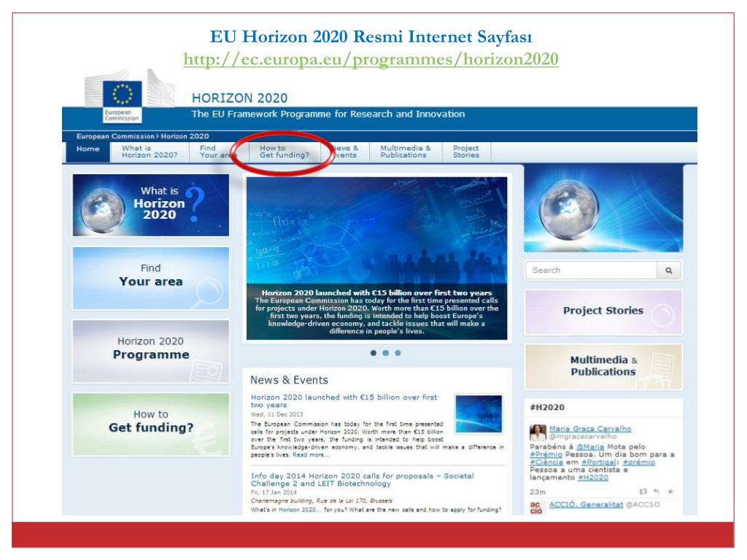Open the 'Project Stories' menu tab
This screenshot has height=560, width=747.
[466, 152]
